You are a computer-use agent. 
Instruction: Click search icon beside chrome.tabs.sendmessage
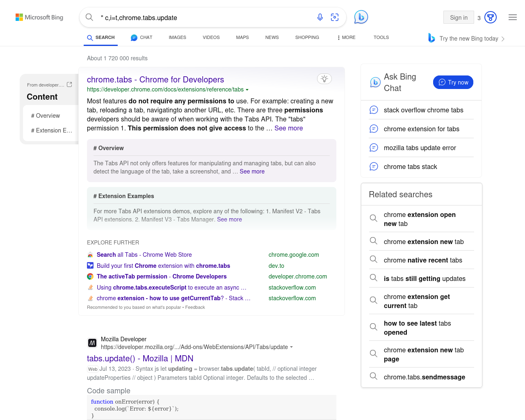(x=374, y=376)
